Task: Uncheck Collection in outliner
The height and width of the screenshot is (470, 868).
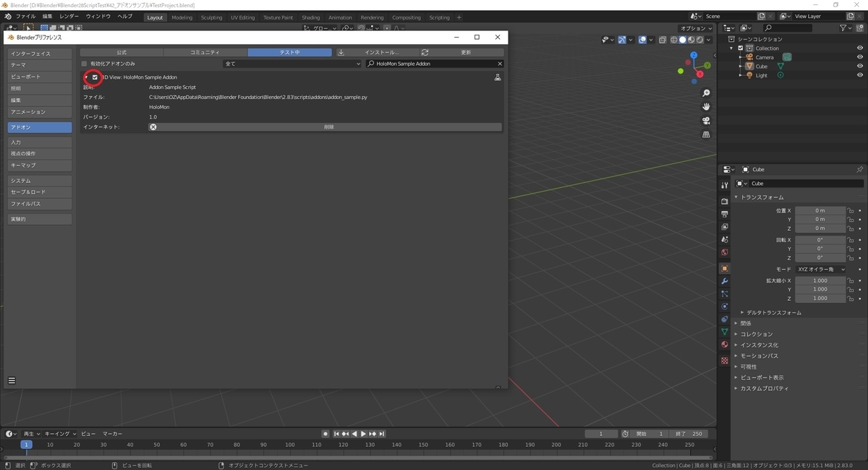Action: pos(741,48)
